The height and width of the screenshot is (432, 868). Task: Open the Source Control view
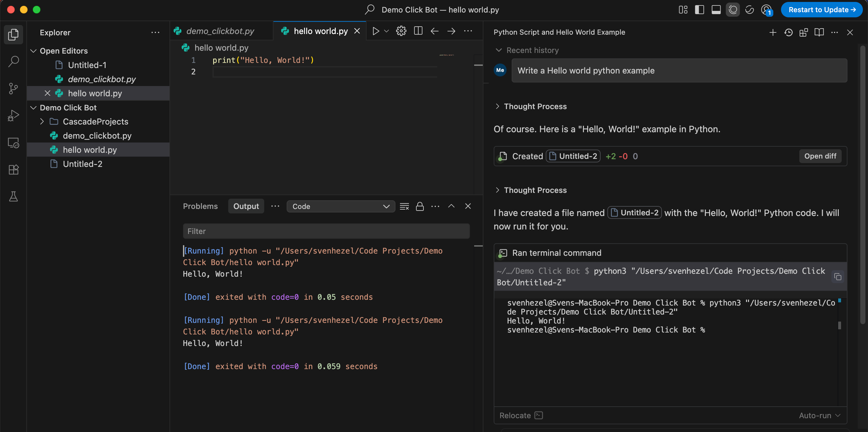13,88
